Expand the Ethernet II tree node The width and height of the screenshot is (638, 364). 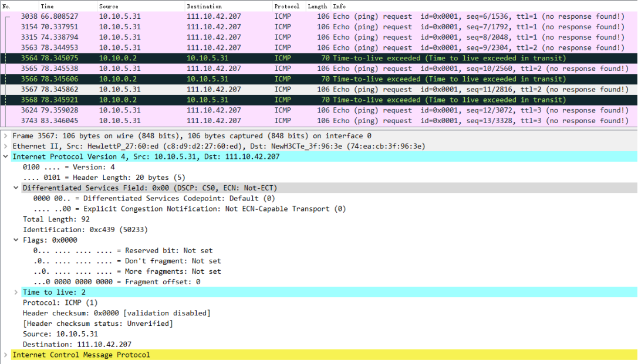[x=6, y=147]
